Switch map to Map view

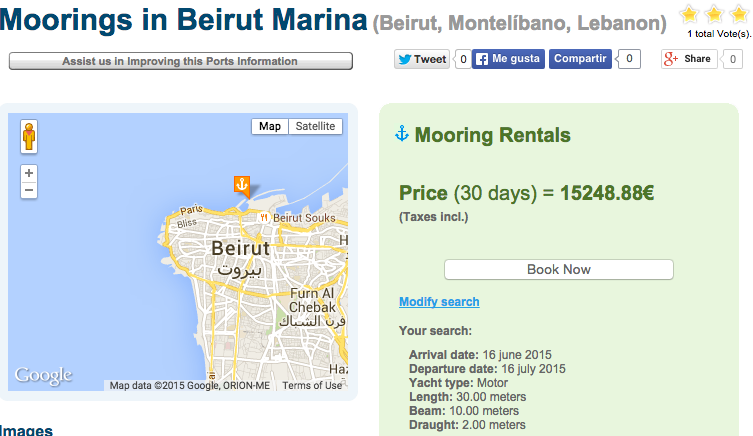pyautogui.click(x=270, y=126)
